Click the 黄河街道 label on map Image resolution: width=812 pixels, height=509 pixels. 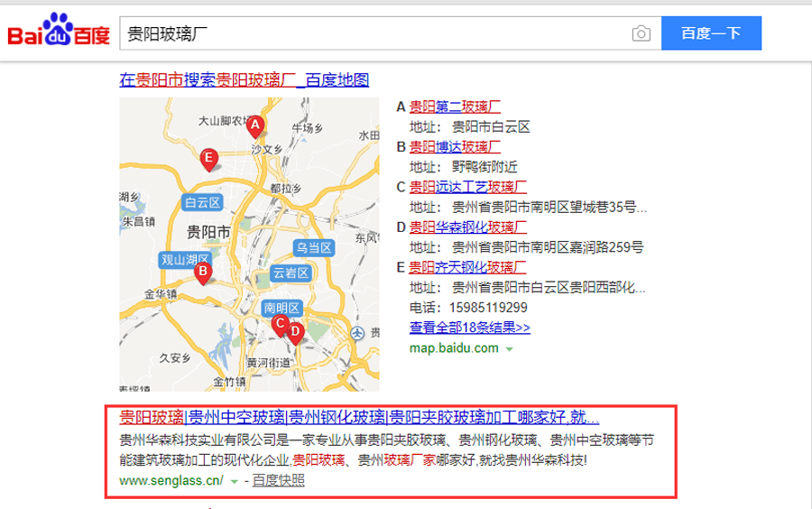pyautogui.click(x=268, y=363)
